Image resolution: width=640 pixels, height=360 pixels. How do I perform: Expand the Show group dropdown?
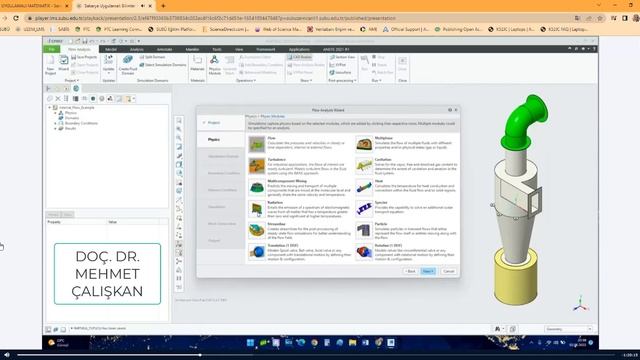click(306, 81)
